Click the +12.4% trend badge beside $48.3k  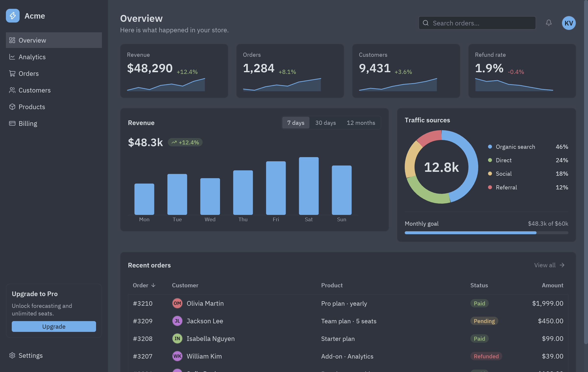click(185, 142)
